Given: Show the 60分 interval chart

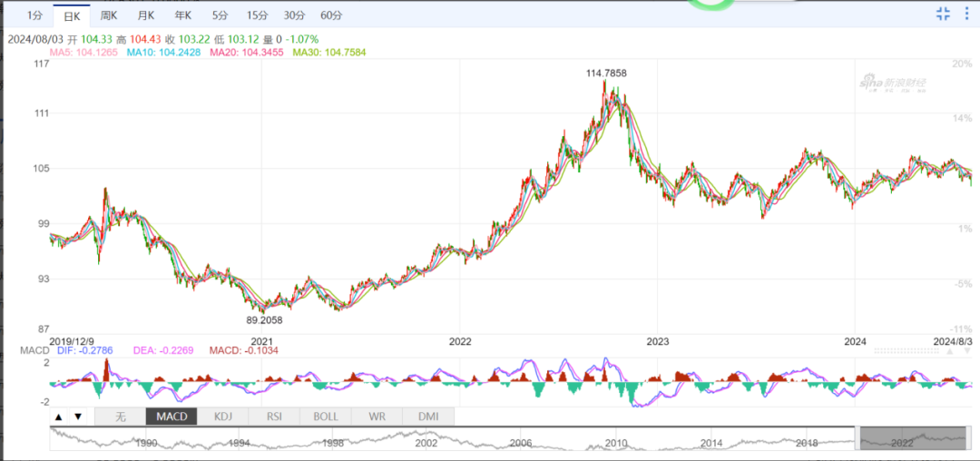Looking at the screenshot, I should tap(331, 15).
